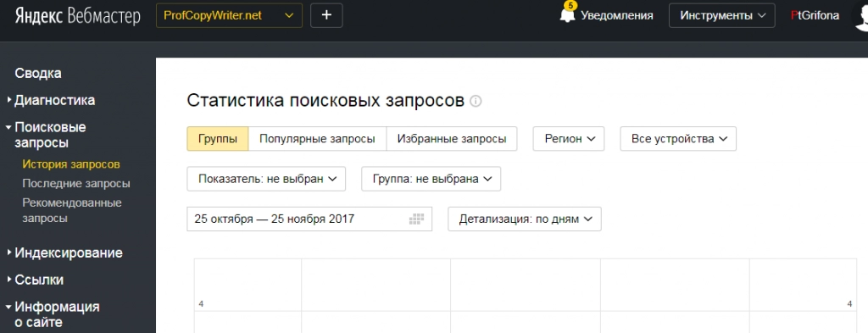Switch to the Популярные запросы tab
This screenshot has width=868, height=333.
[317, 139]
